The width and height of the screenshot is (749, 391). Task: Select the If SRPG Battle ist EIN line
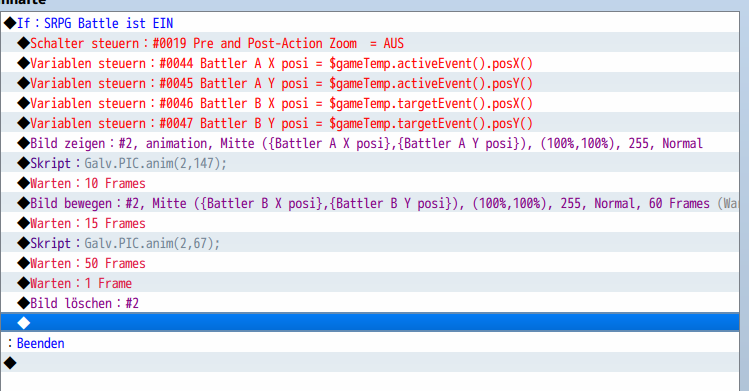pos(370,23)
